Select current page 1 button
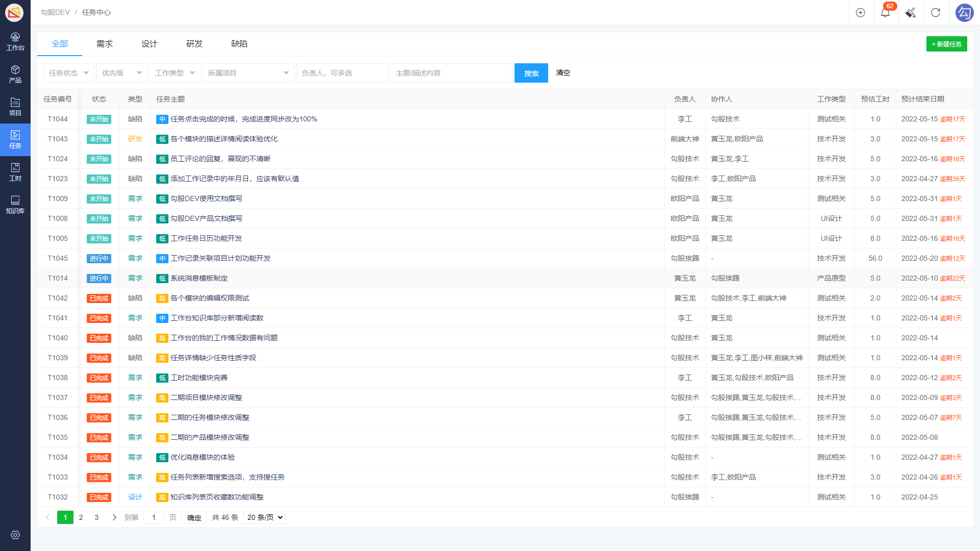This screenshot has width=980, height=551. point(65,517)
